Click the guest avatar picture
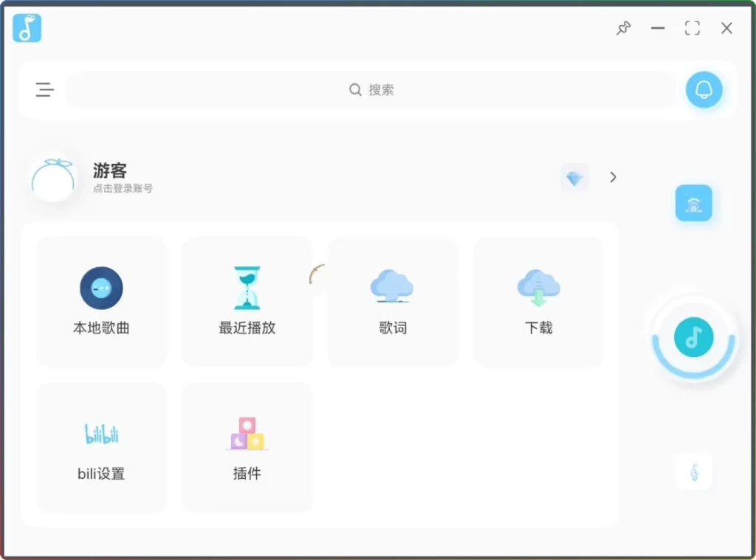 54,178
